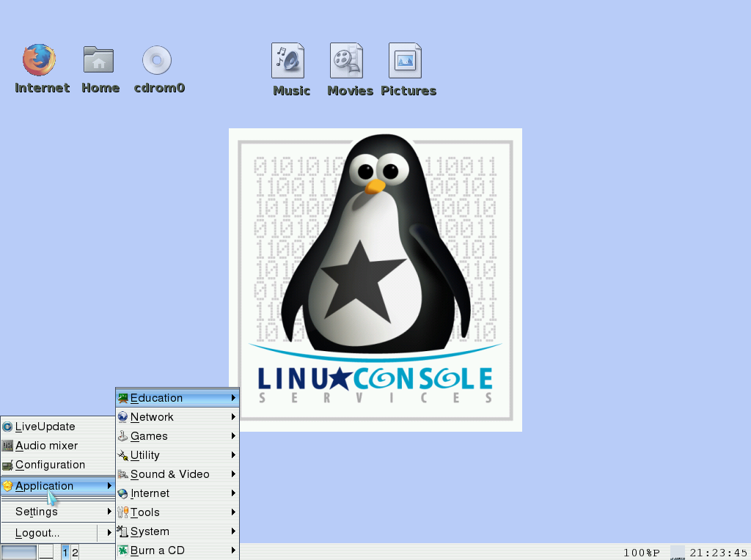Click the Education category icon

(x=123, y=398)
